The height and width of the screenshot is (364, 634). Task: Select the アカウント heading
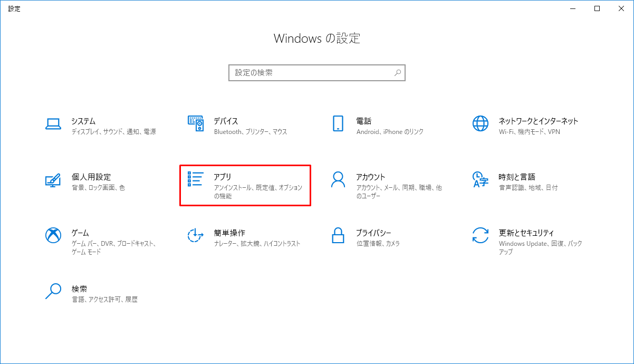coord(371,177)
